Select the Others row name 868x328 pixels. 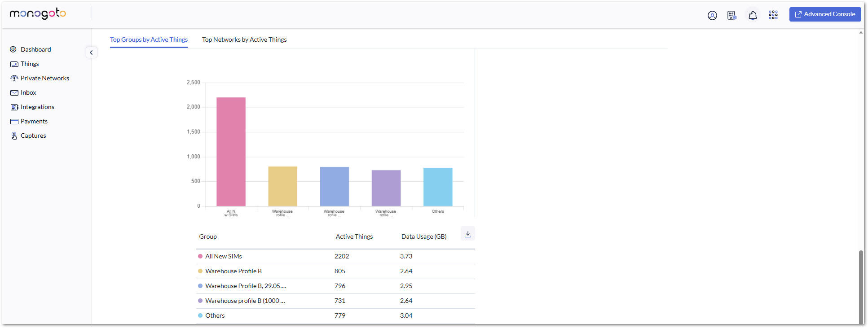point(215,315)
